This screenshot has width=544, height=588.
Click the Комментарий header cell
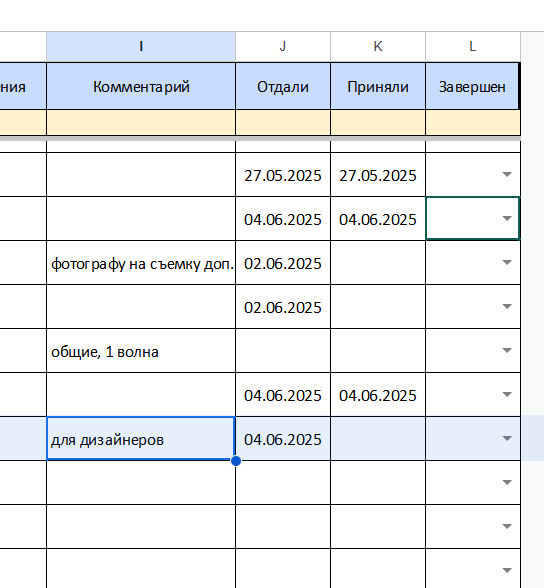141,87
